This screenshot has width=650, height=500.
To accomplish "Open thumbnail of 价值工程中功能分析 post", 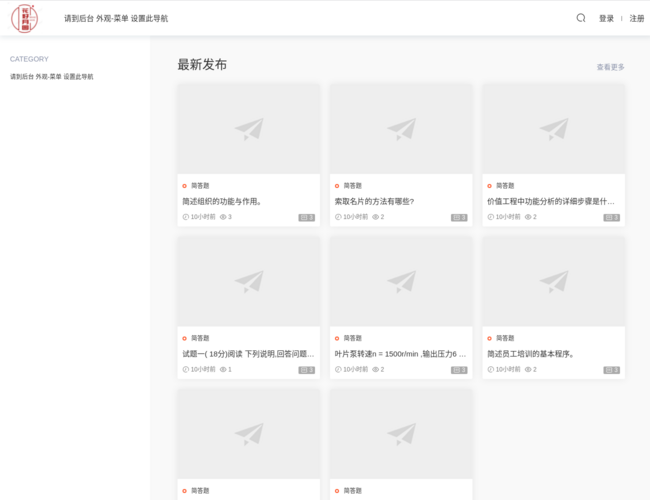I will pos(553,129).
